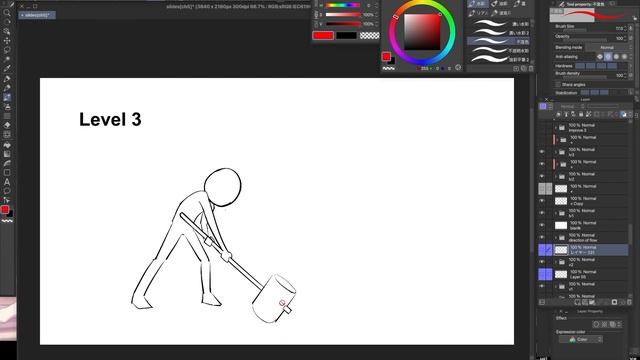Expand the k3 layer folder

556,152
